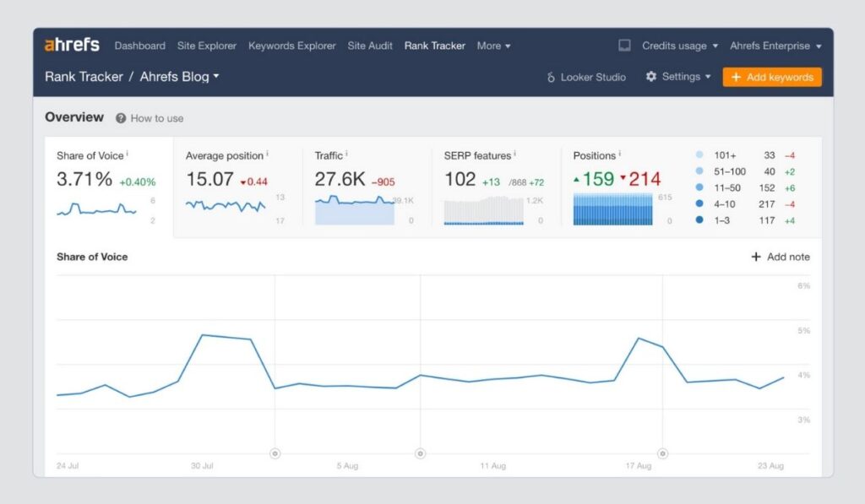Select the Rank Tracker menu item
Screen dimensions: 865x504
point(435,46)
